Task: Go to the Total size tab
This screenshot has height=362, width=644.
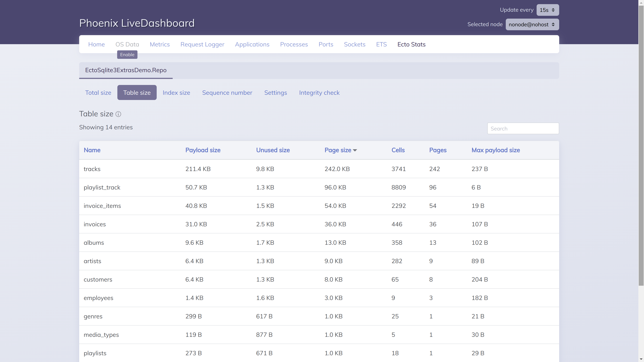Action: (98, 93)
